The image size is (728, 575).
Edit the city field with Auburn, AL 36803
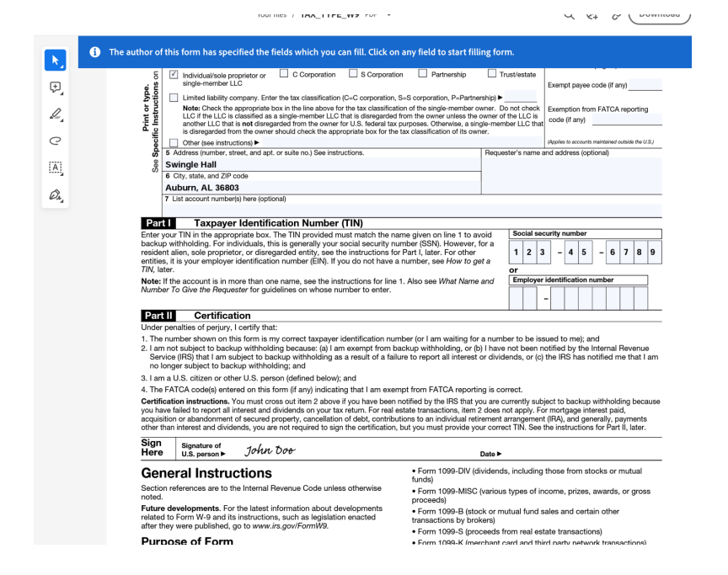[x=322, y=188]
